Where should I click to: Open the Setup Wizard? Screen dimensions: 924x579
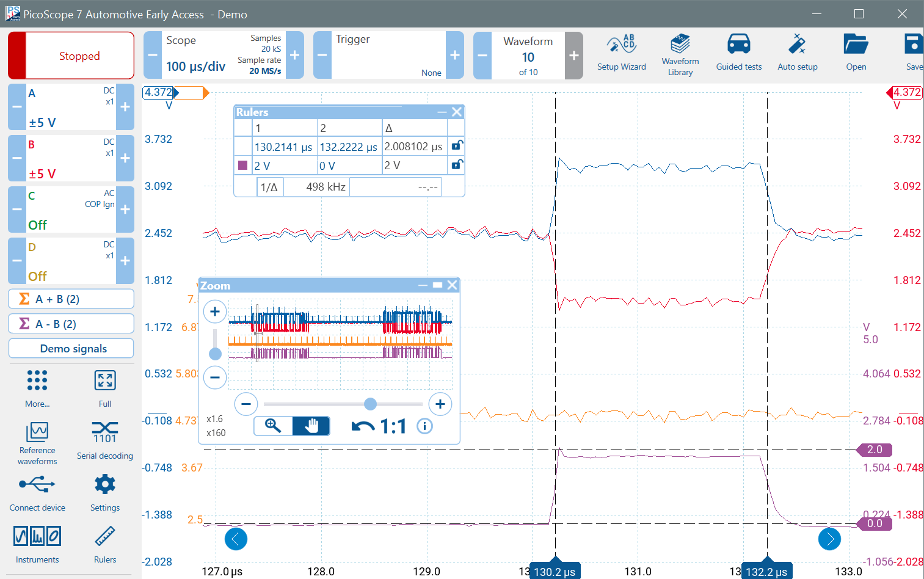point(621,54)
